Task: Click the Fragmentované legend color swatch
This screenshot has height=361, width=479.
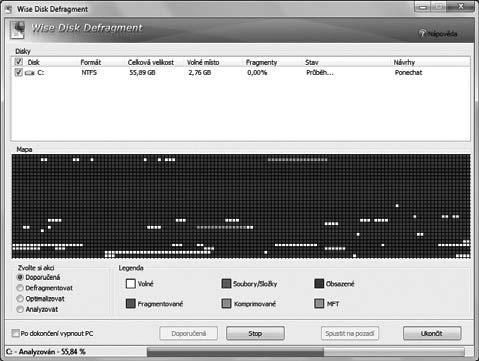Action: [131, 303]
